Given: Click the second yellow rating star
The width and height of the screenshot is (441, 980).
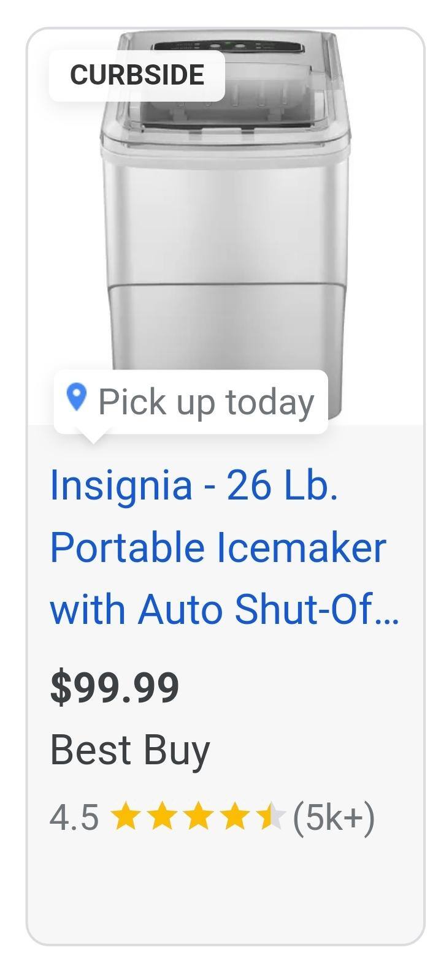Looking at the screenshot, I should click(x=162, y=817).
